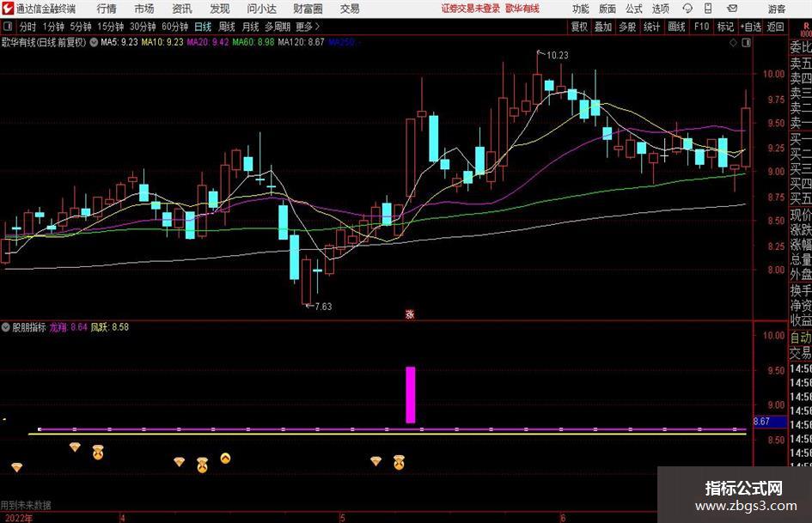The width and height of the screenshot is (812, 523).
Task: Click the 统计 button
Action: [x=651, y=27]
